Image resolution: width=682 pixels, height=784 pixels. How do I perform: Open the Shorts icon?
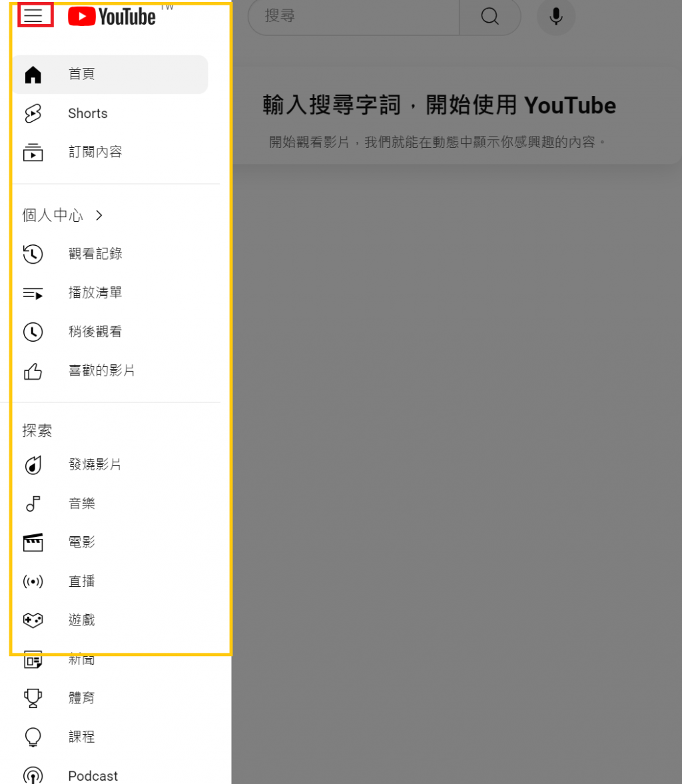coord(33,113)
